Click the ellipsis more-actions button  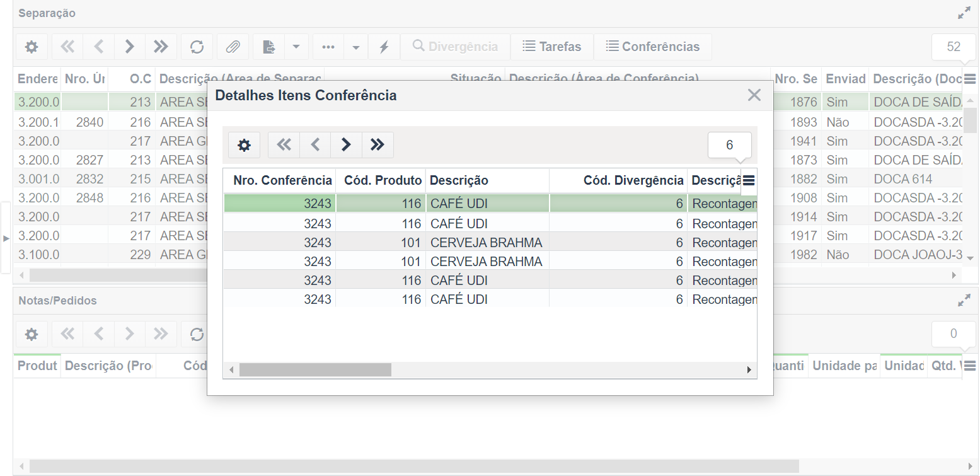328,47
